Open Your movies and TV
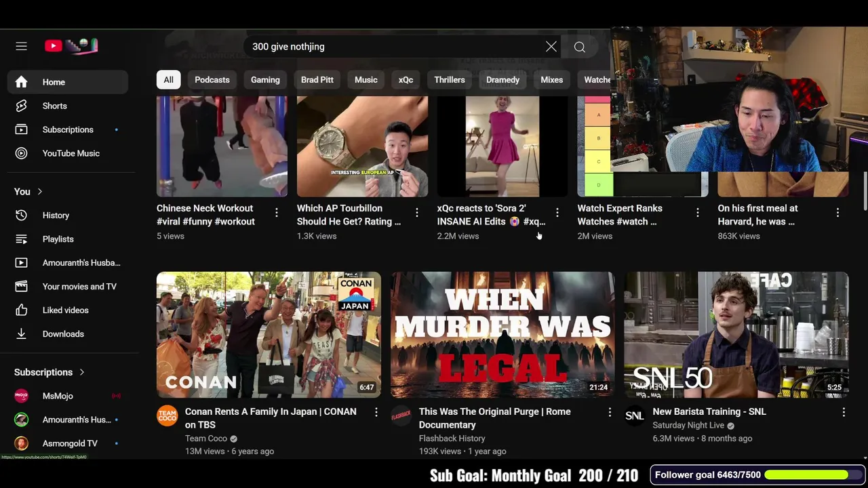This screenshot has width=868, height=488. click(x=68, y=287)
